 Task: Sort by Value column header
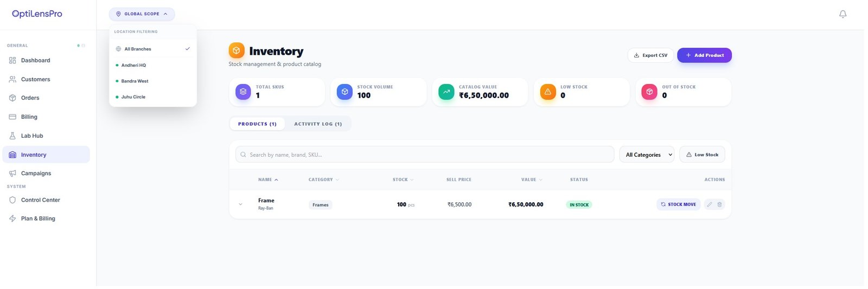coord(532,179)
